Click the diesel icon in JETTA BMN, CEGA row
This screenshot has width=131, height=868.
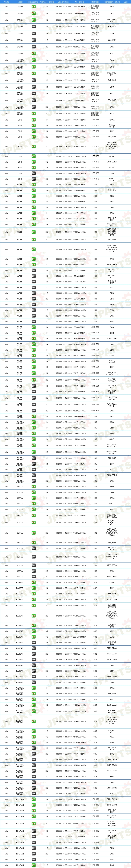[x=34, y=577]
